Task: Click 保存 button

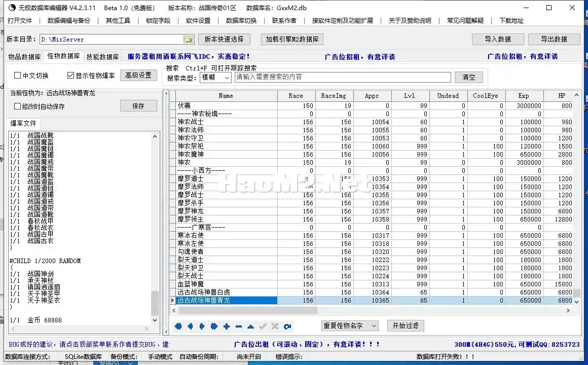Action: tap(138, 106)
